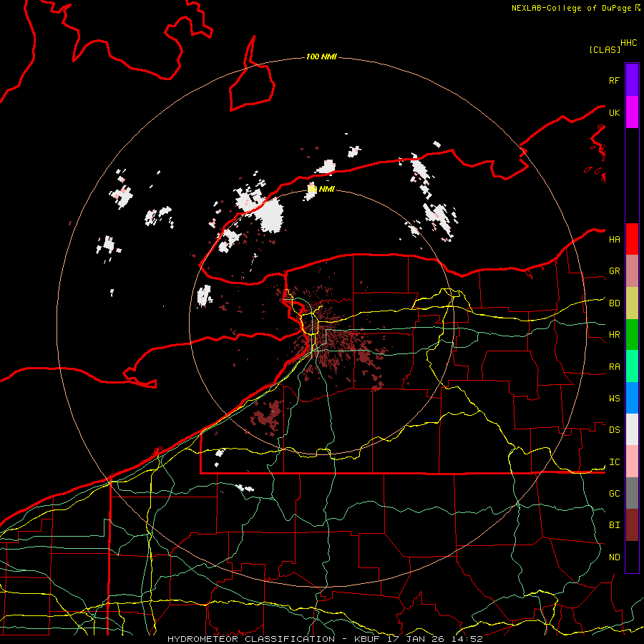
Task: Click the HA legend label
Action: coord(614,240)
